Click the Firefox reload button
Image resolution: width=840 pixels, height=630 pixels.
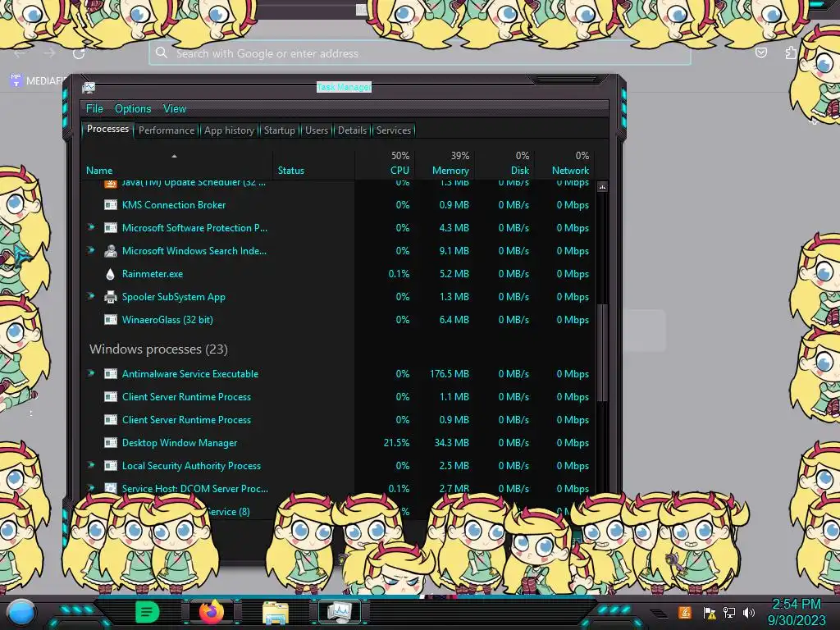79,53
